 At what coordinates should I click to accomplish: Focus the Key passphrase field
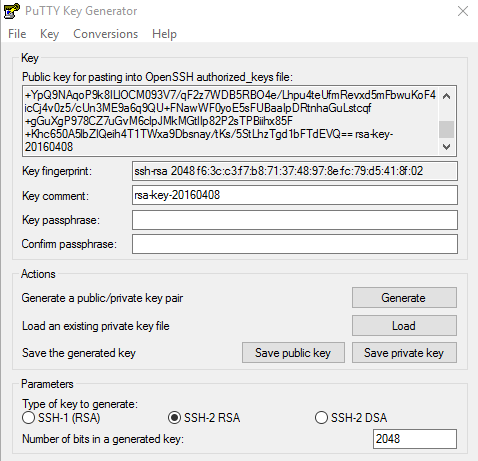(295, 220)
